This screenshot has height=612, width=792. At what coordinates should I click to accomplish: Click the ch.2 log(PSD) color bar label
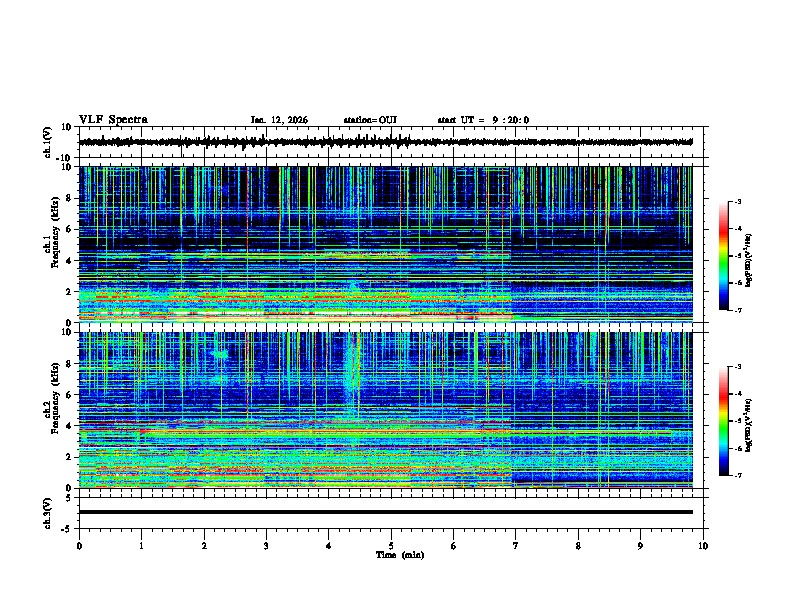point(748,425)
